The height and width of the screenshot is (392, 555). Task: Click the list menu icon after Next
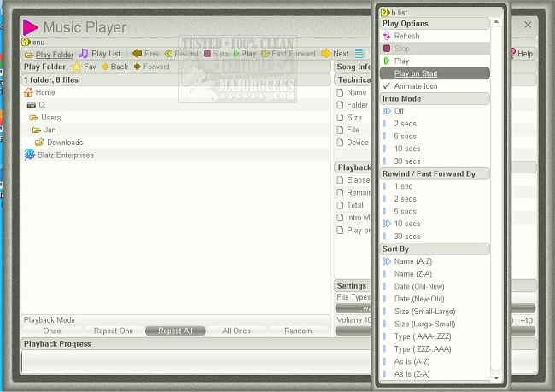359,54
